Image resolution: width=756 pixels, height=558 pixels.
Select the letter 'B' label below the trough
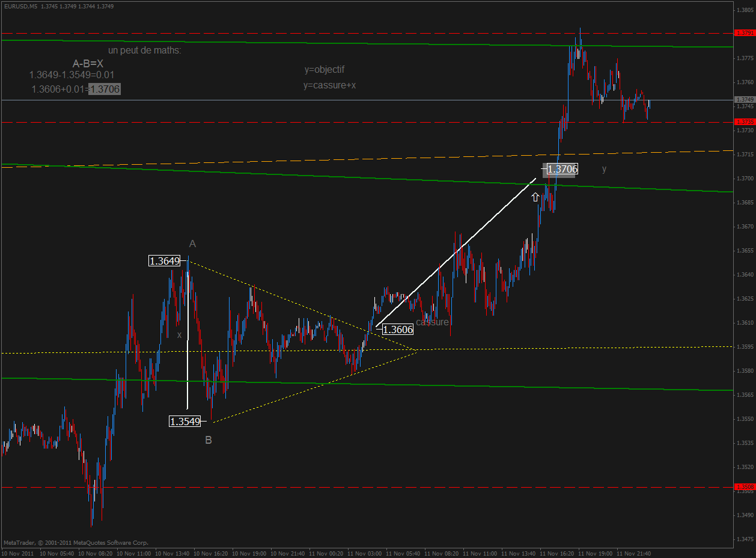point(209,440)
